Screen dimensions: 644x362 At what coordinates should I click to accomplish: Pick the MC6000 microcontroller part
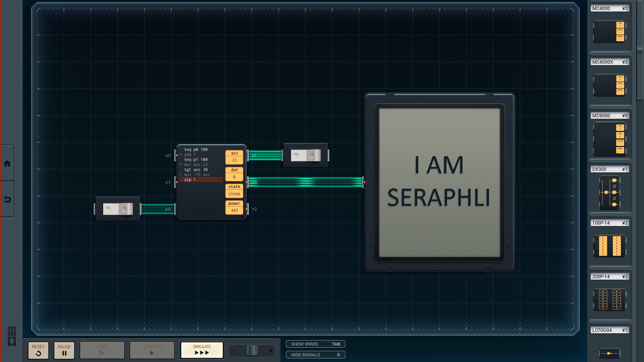(609, 139)
